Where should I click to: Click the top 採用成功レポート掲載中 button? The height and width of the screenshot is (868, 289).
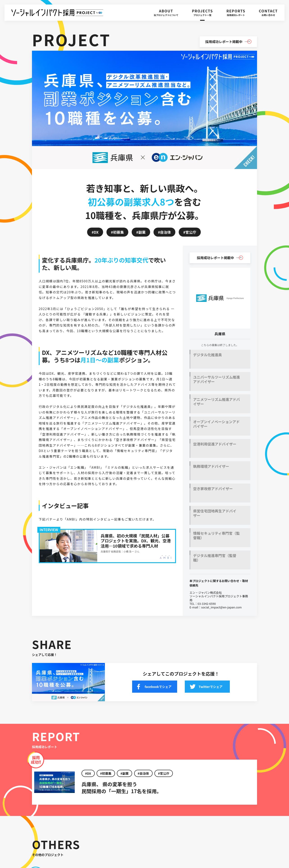point(228,42)
